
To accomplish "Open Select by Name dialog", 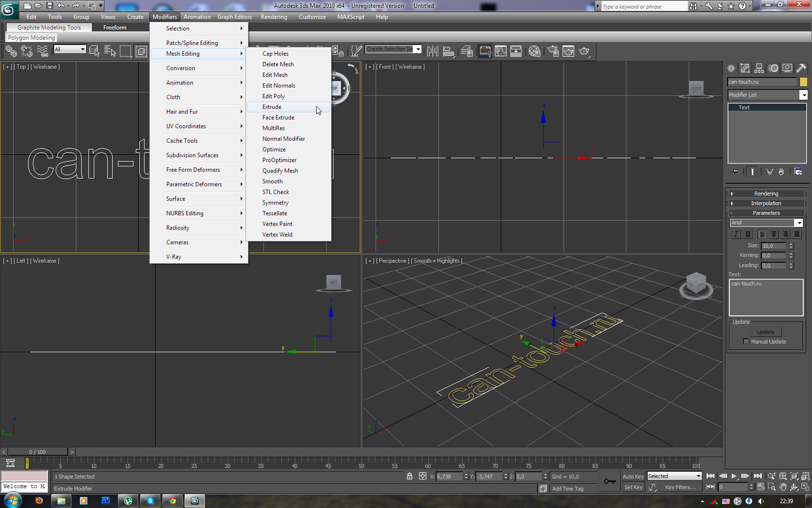I will pos(110,51).
